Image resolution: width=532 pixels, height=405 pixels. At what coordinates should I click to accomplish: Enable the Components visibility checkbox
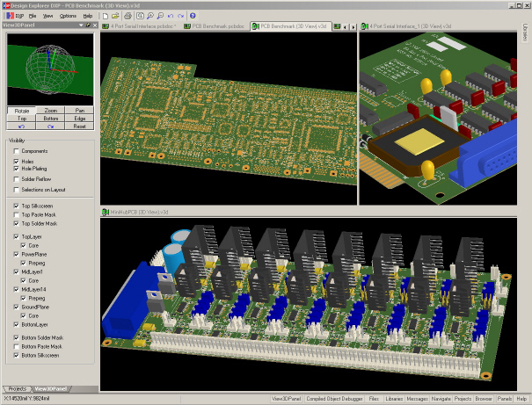(x=16, y=151)
